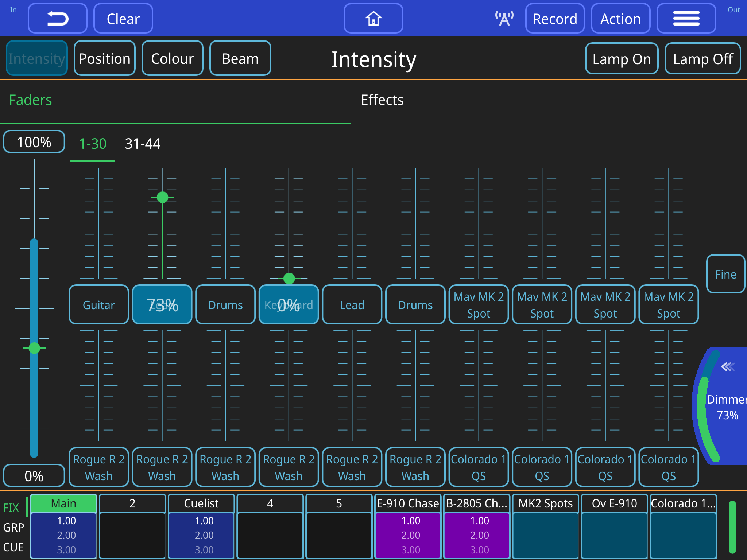Toggle the selected 73% fixture button

coord(162,305)
